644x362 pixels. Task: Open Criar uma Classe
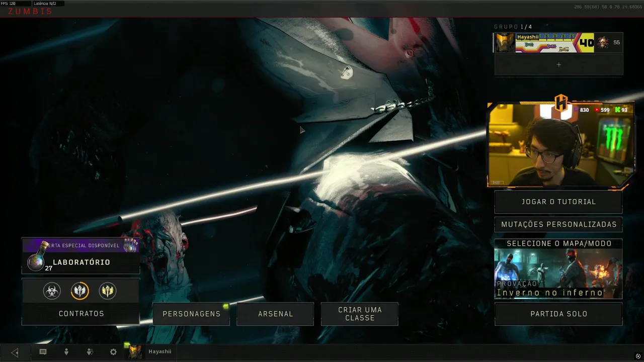[360, 314]
